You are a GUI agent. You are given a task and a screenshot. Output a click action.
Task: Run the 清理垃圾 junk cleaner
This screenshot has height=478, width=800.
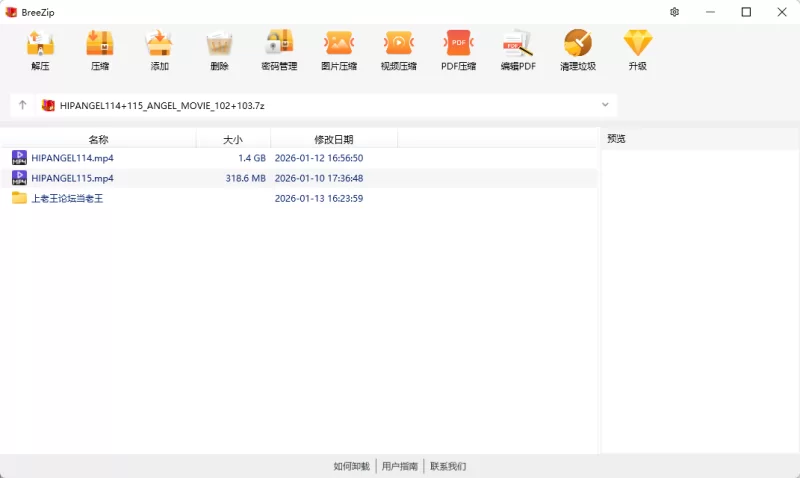(578, 43)
